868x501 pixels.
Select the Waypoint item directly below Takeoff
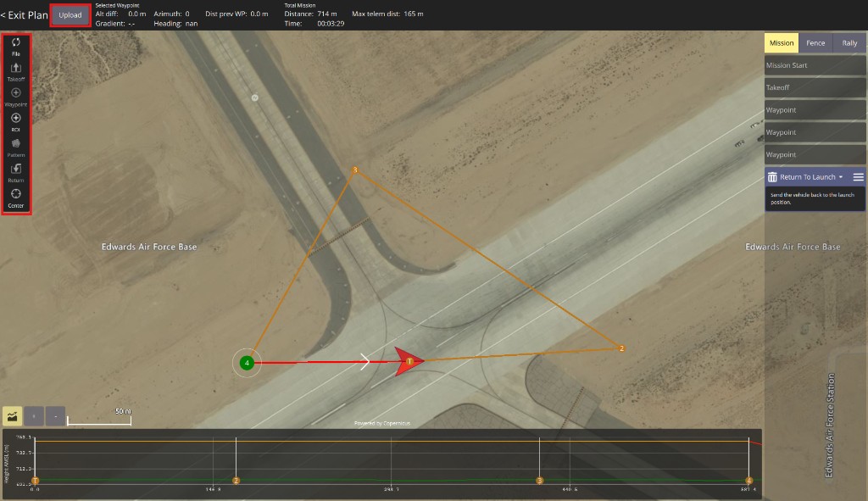pyautogui.click(x=815, y=109)
